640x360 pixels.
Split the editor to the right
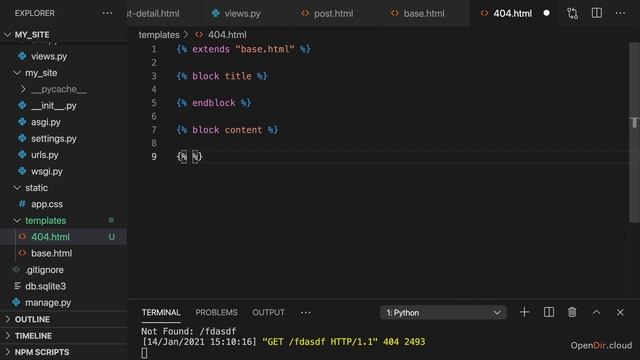click(597, 13)
